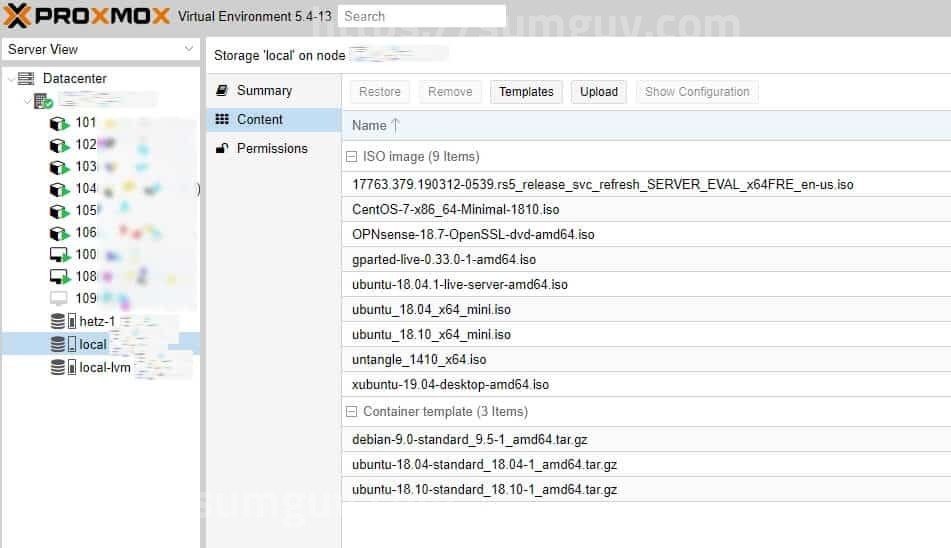Select VM 100 monitor icon

pos(59,255)
